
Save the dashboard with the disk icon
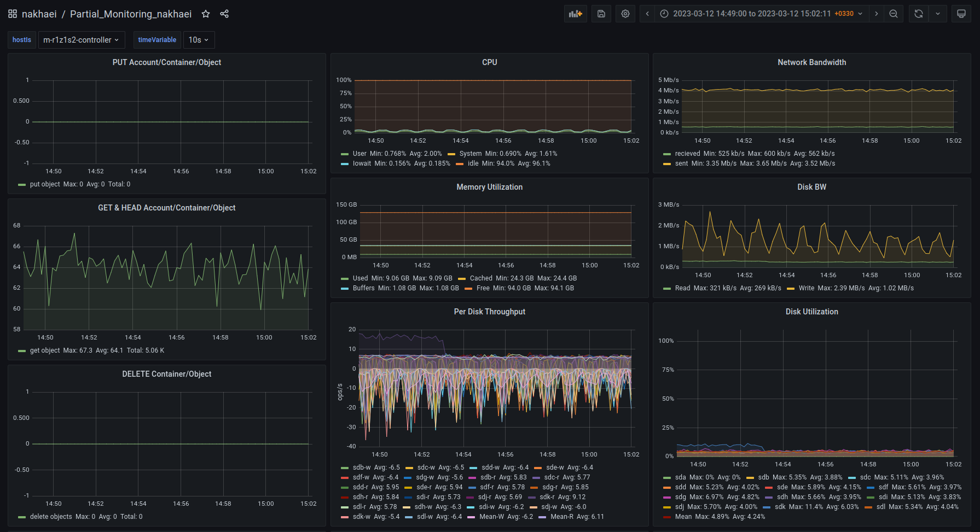[601, 14]
